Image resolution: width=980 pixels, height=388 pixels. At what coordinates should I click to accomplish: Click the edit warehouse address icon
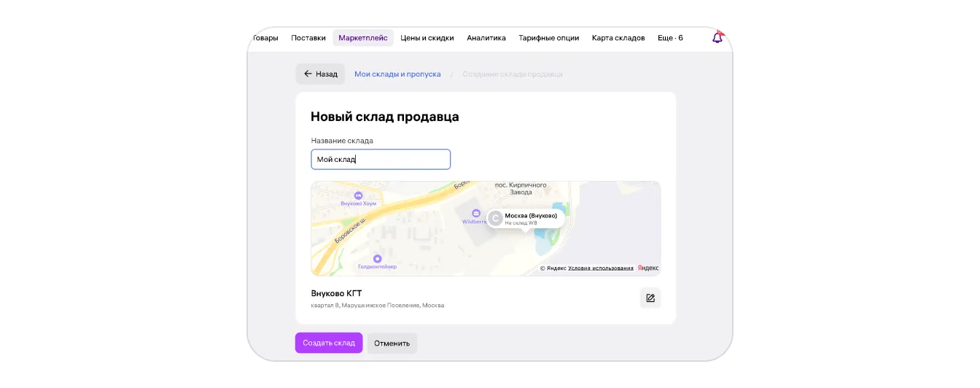pos(650,298)
